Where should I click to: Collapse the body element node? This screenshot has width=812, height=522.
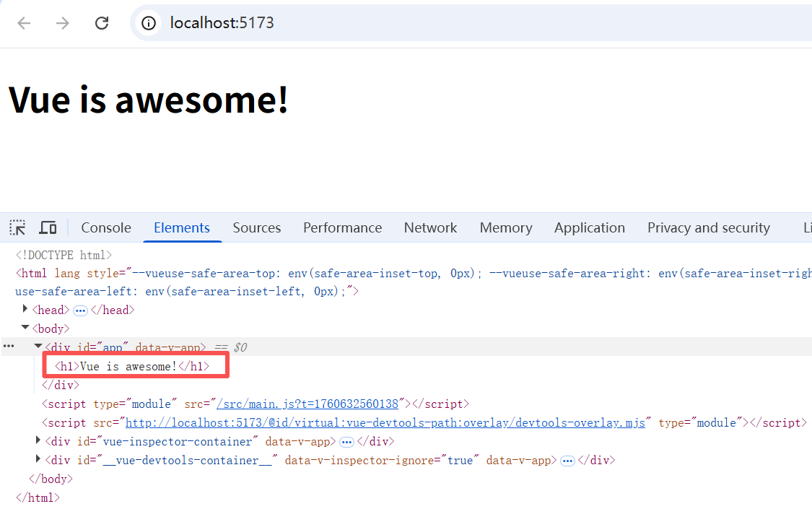[25, 327]
